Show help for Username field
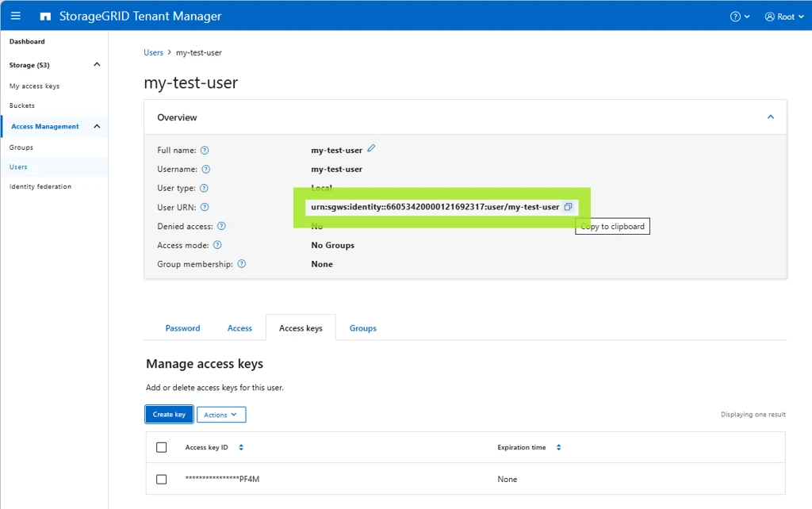This screenshot has width=812, height=509. (x=205, y=170)
